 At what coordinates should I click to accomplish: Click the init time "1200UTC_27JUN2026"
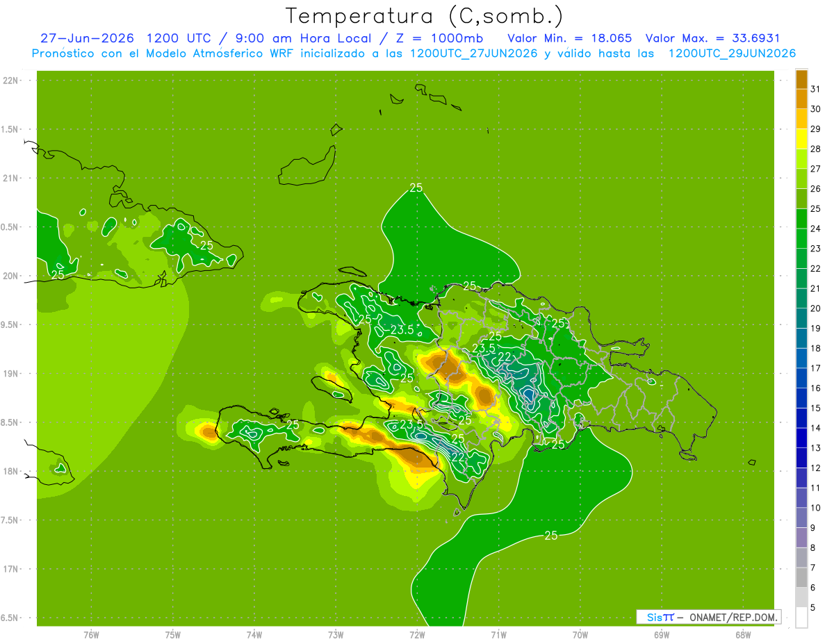click(474, 53)
